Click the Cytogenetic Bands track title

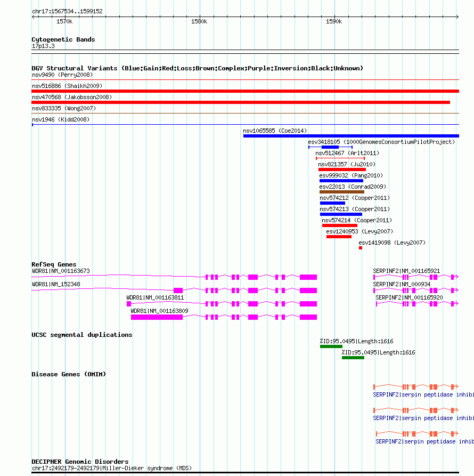pyautogui.click(x=63, y=39)
